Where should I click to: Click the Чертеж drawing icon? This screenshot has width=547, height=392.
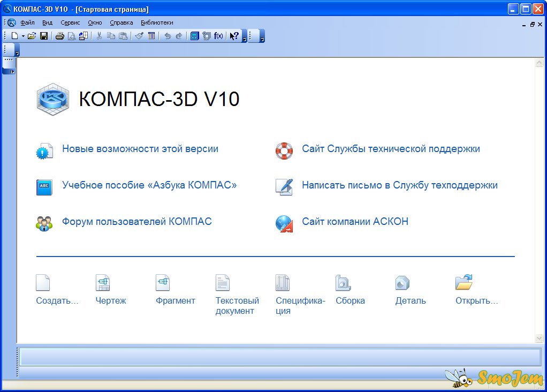point(103,282)
